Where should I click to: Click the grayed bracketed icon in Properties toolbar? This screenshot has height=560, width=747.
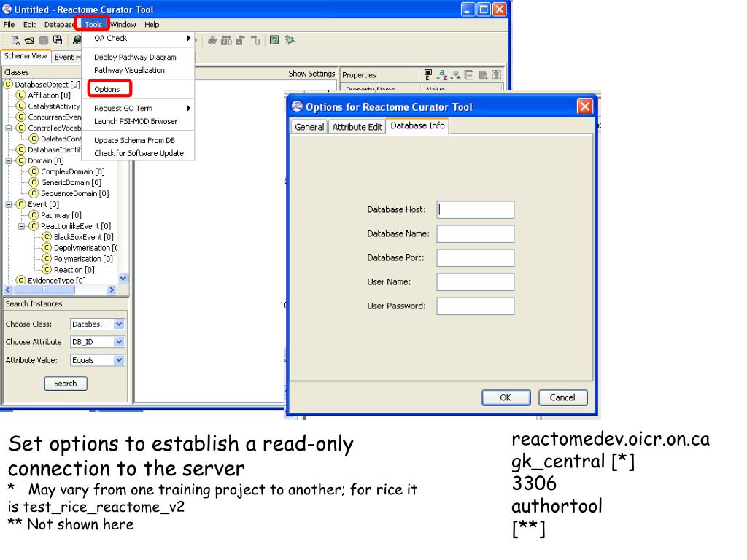pyautogui.click(x=496, y=74)
